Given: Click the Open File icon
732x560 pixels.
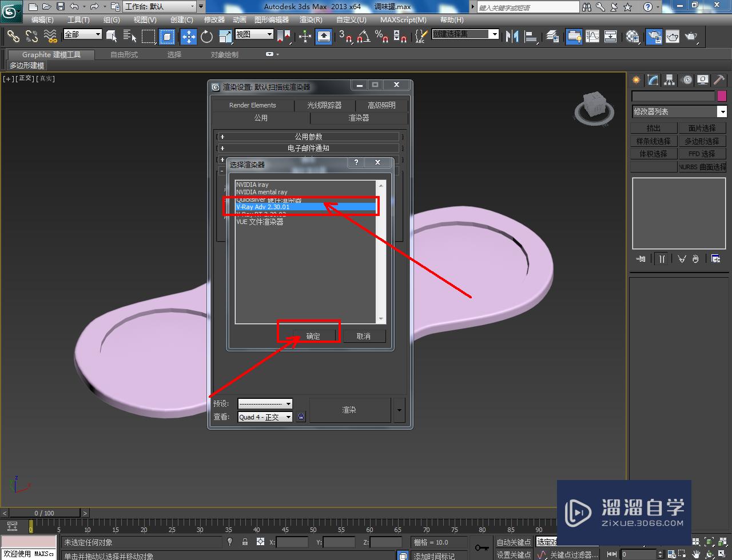Looking at the screenshot, I should (x=47, y=7).
